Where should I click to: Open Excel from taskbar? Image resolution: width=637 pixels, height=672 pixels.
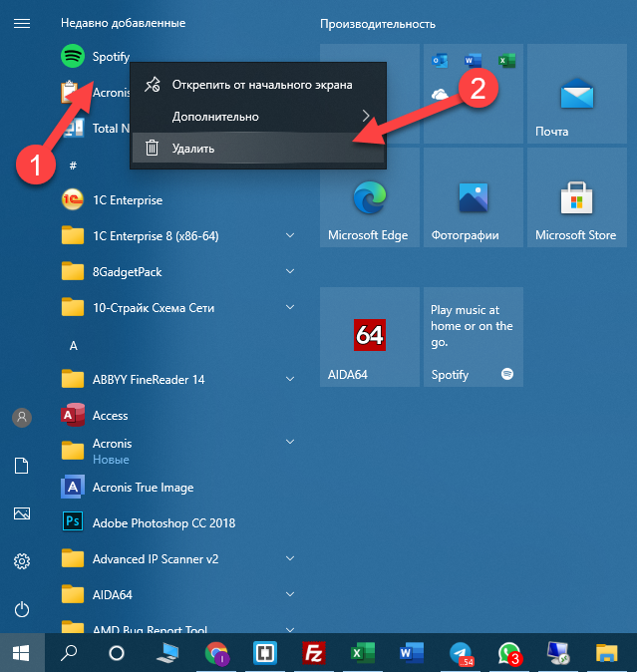[x=363, y=653]
